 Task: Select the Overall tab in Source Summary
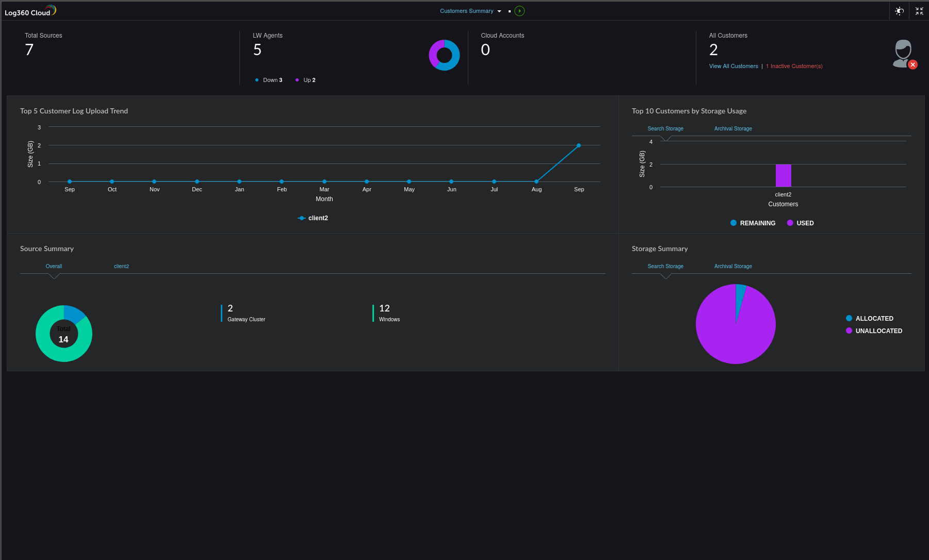54,266
